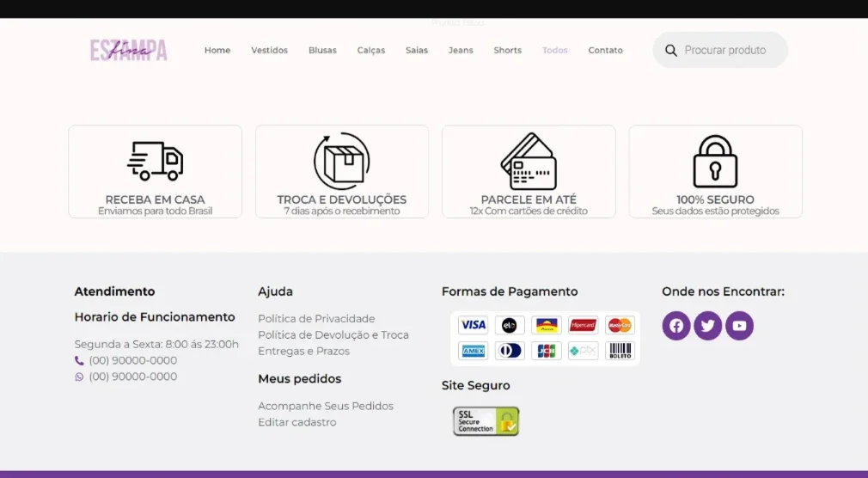Viewport: 868px width, 478px height.
Task: Click the MasterCard payment icon
Action: 620,325
